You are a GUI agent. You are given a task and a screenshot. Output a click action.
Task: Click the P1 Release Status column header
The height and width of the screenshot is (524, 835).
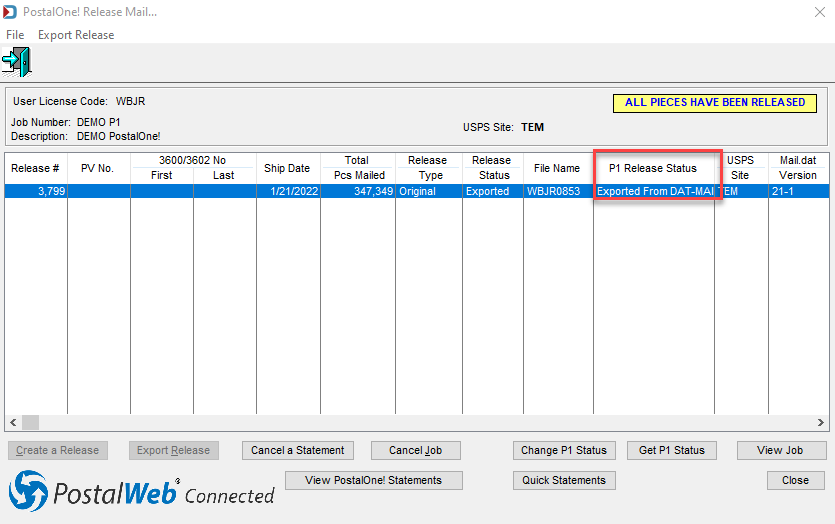[x=653, y=168]
